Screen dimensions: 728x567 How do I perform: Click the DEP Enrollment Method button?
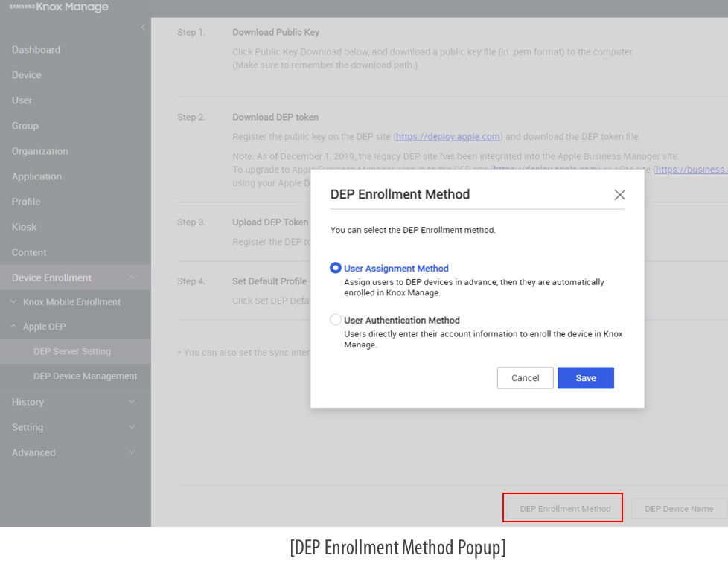click(x=565, y=508)
